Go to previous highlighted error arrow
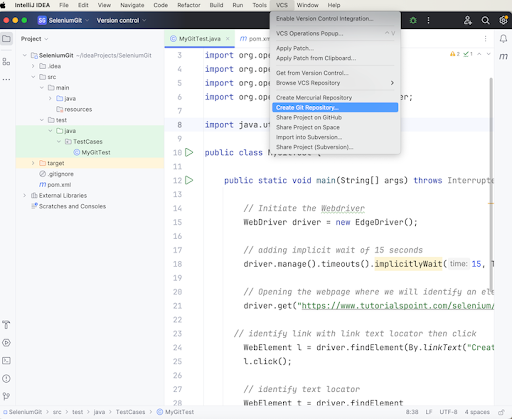This screenshot has height=419, width=512. pos(479,54)
